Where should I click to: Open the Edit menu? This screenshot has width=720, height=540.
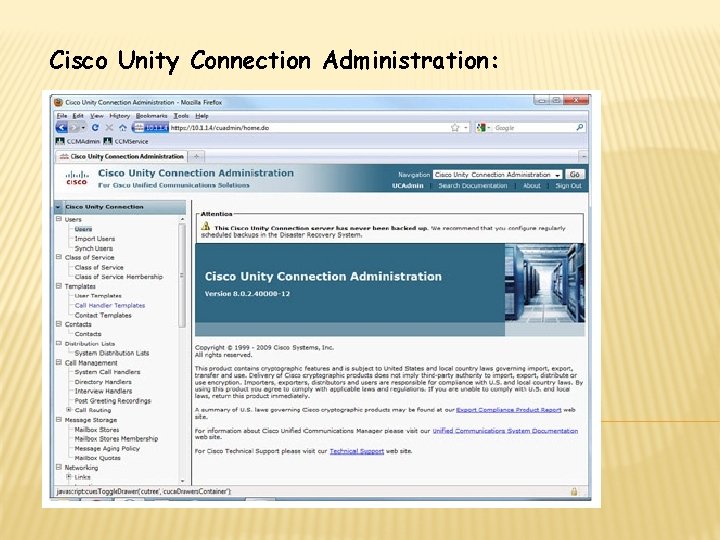click(78, 116)
